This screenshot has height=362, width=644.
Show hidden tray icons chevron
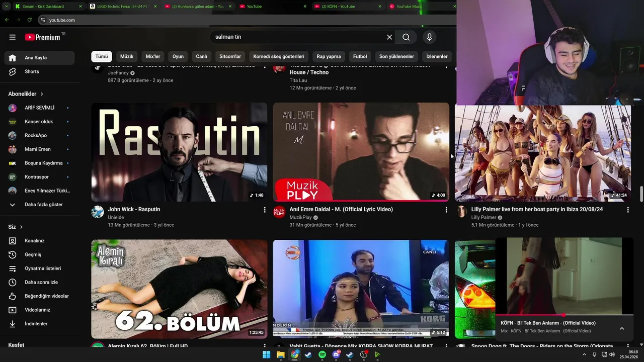pos(584,354)
